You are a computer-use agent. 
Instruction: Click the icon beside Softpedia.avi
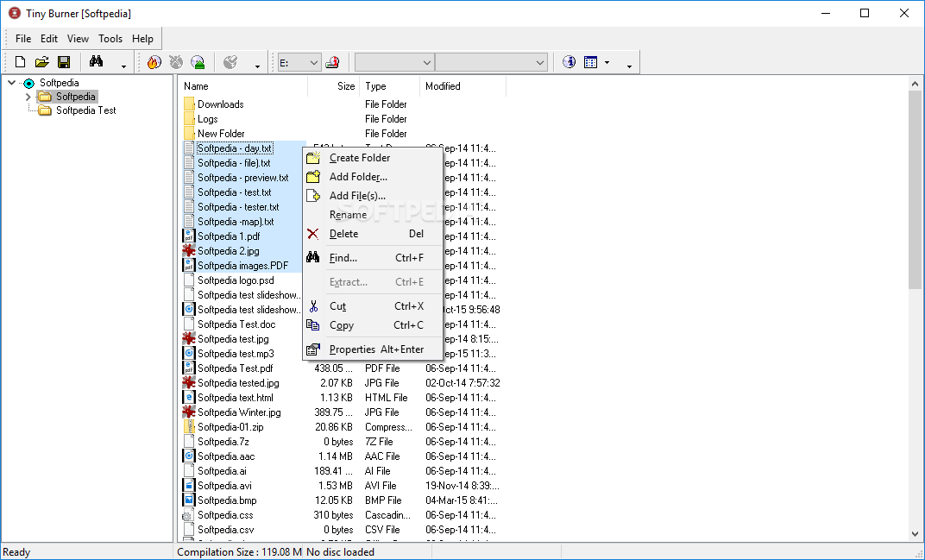coord(189,486)
